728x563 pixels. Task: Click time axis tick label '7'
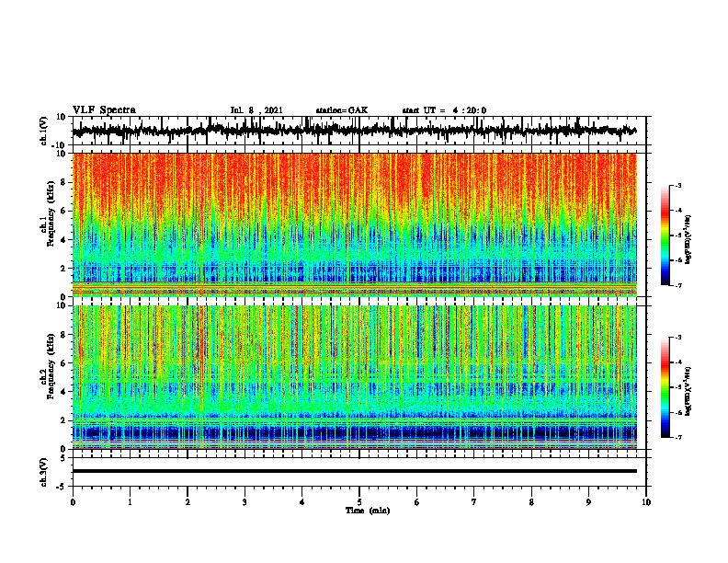click(474, 502)
